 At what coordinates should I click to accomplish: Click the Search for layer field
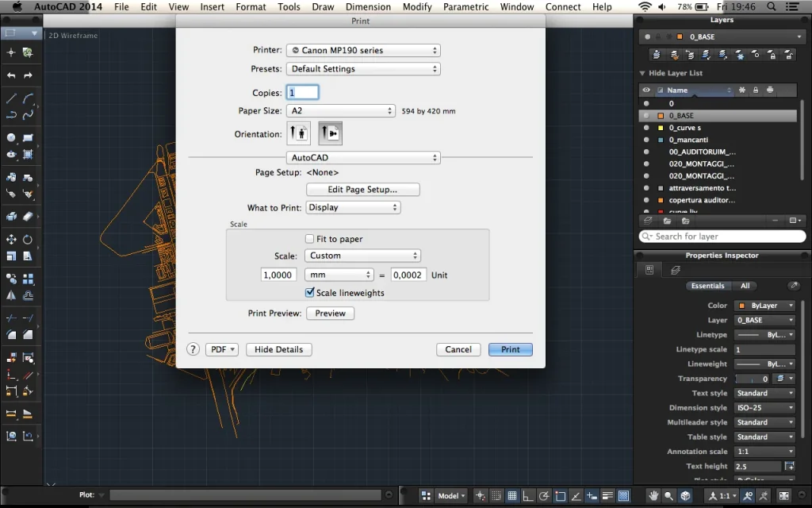(x=722, y=237)
